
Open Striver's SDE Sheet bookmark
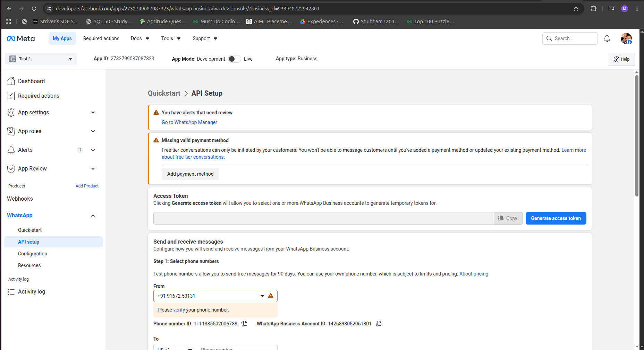tap(56, 21)
